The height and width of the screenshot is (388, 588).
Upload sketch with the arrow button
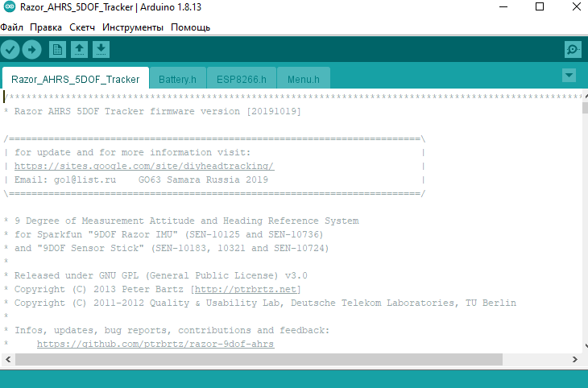[x=32, y=49]
